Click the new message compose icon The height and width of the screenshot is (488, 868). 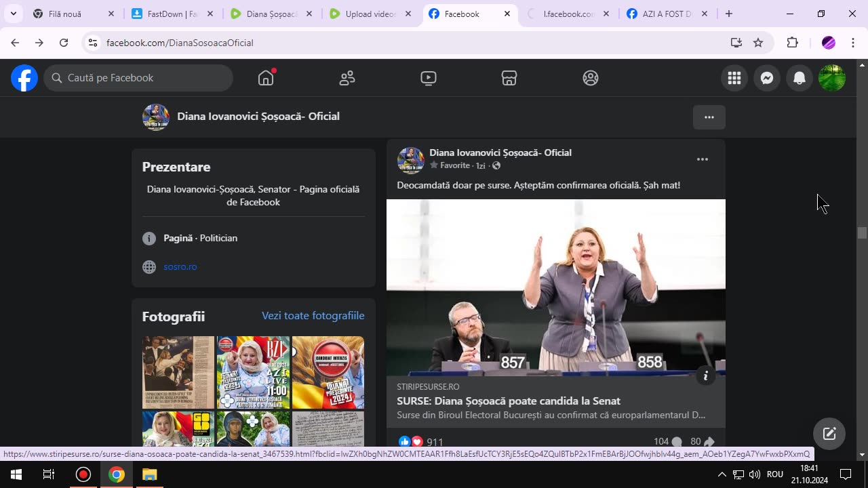(829, 434)
